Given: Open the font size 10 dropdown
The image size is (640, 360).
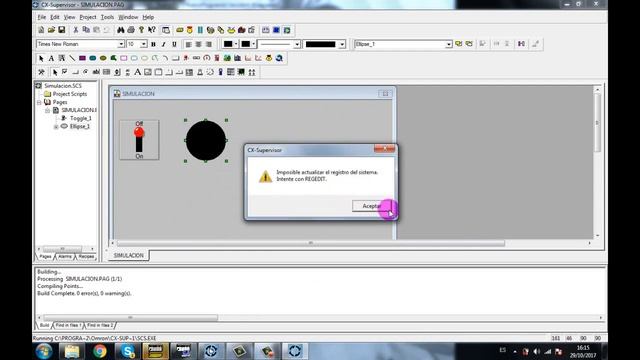Looking at the screenshot, I should tap(144, 44).
